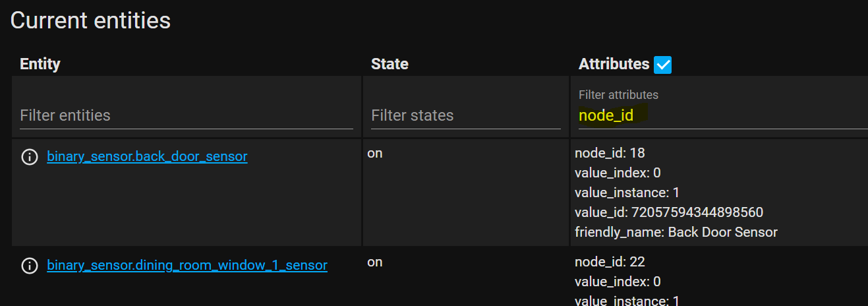Select the dining room window 'on' state

pyautogui.click(x=375, y=262)
